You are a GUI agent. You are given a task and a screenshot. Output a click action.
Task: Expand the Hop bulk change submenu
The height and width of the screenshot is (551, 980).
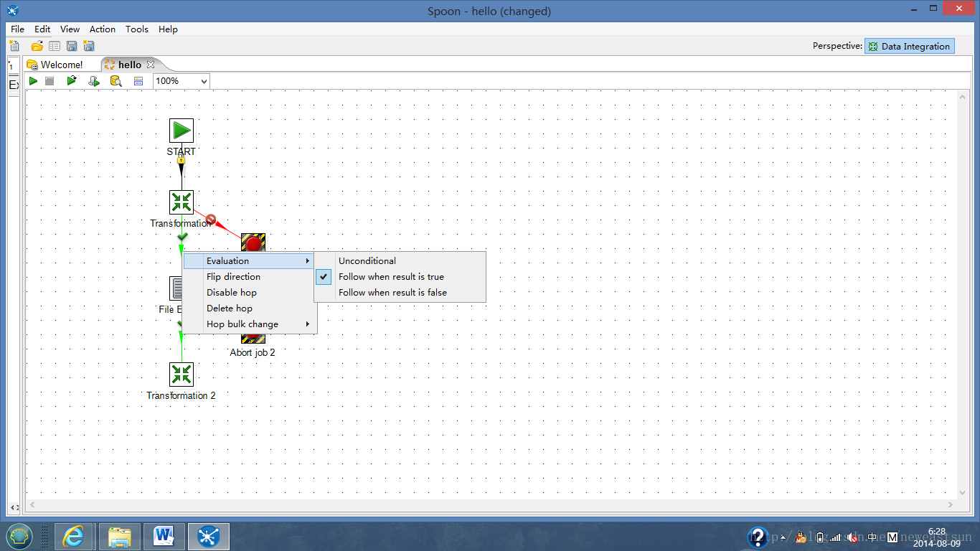(249, 324)
